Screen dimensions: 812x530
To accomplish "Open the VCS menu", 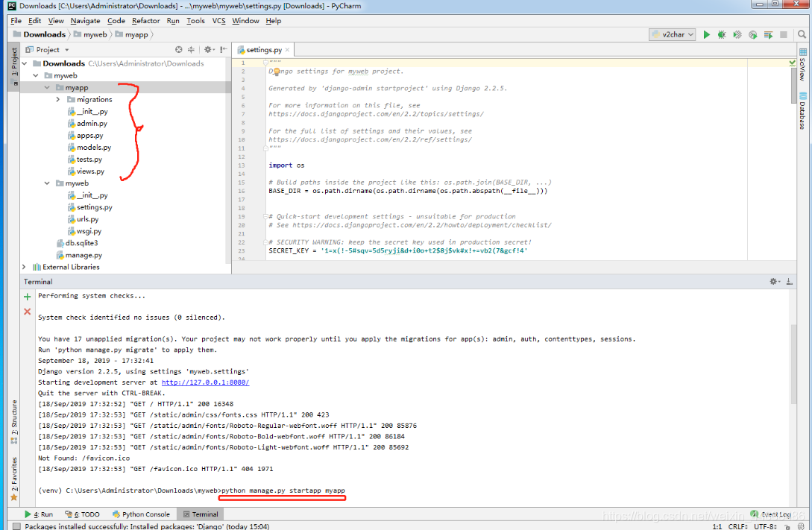I will coord(219,21).
